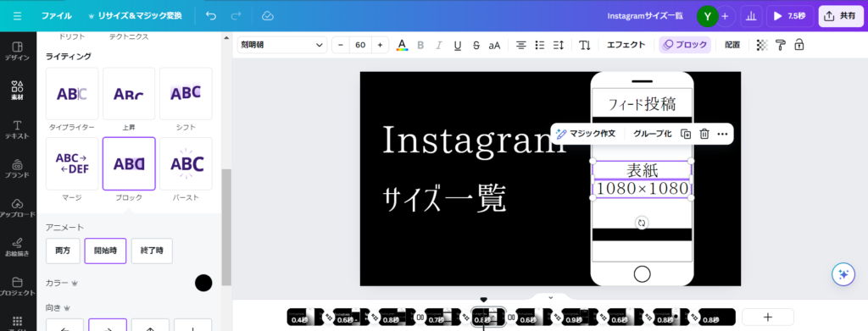Click the 共有 share button
The height and width of the screenshot is (331, 868).
tap(840, 16)
